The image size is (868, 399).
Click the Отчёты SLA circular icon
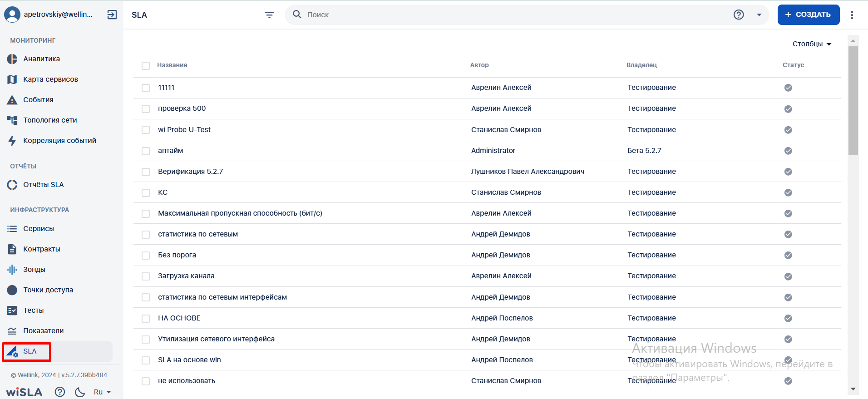(x=12, y=185)
